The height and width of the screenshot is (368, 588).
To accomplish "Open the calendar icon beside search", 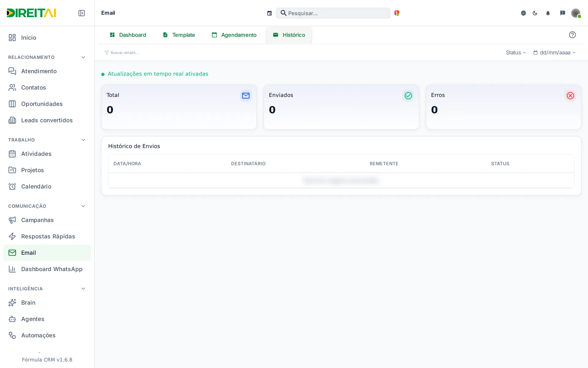I will (x=269, y=13).
